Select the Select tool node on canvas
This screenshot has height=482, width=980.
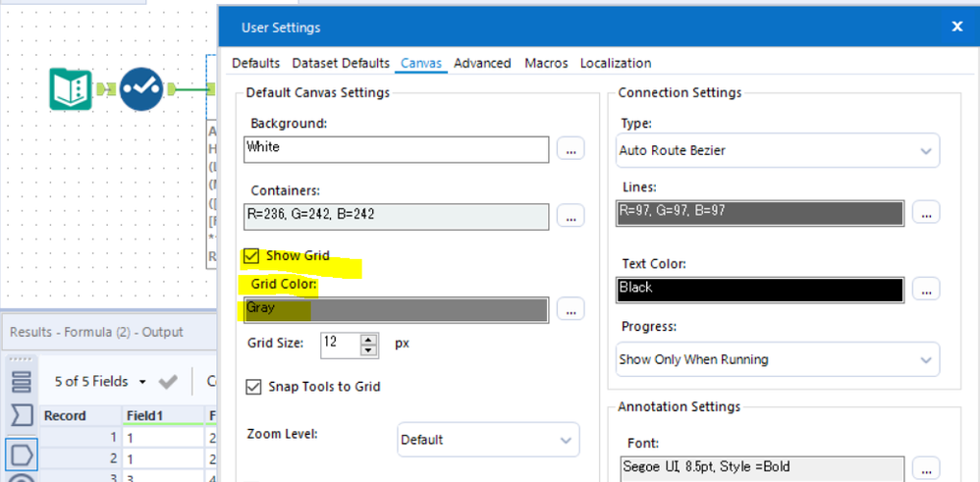(141, 90)
